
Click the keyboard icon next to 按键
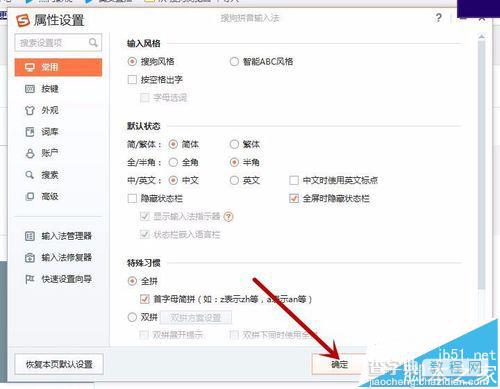click(30, 89)
